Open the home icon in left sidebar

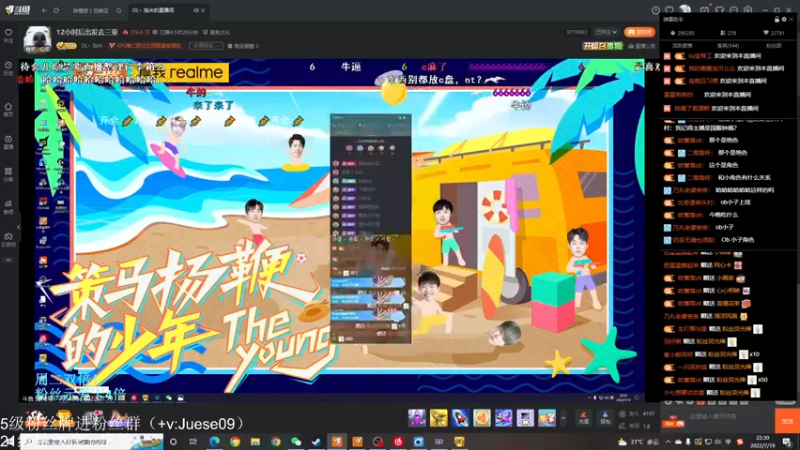click(8, 109)
